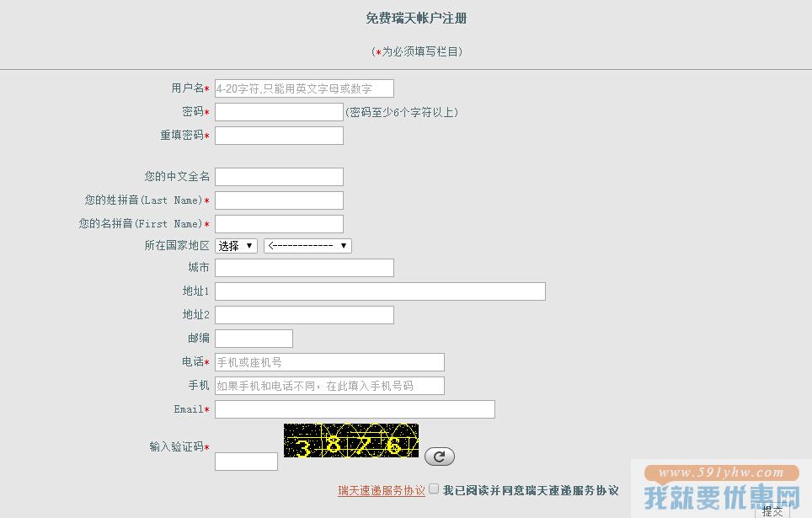Open the 选择 country dropdown
Viewport: 812px width, 518px height.
pos(236,246)
